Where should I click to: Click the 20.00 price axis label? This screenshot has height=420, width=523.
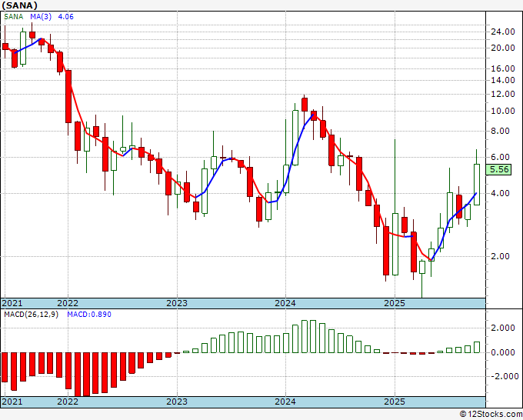[503, 48]
